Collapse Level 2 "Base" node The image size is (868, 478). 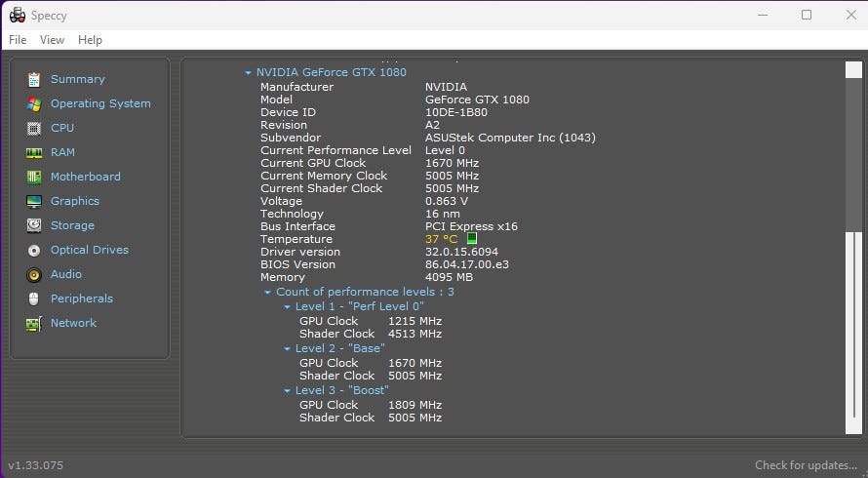coord(287,349)
